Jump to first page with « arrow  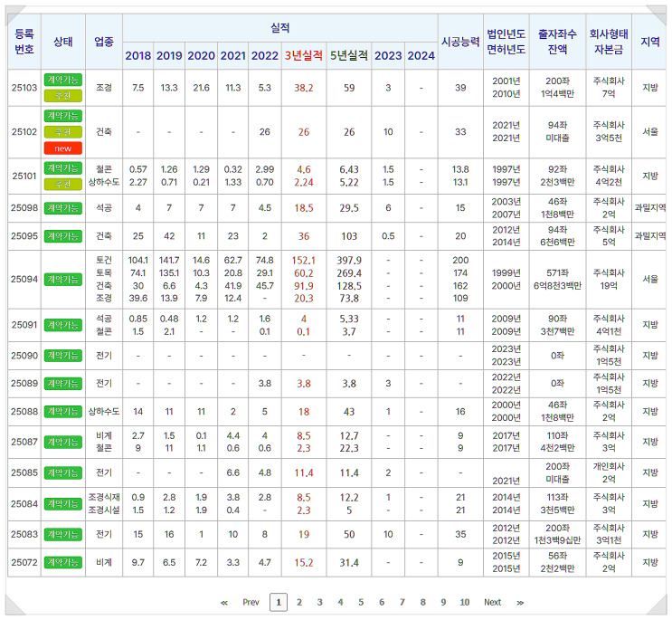pos(224,603)
